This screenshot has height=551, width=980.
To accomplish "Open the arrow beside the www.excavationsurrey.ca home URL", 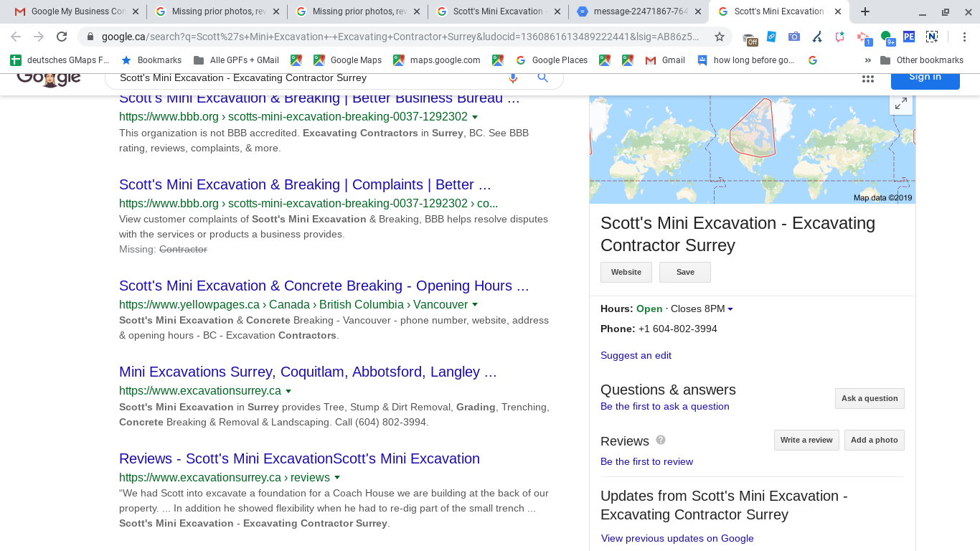I will 288,392.
